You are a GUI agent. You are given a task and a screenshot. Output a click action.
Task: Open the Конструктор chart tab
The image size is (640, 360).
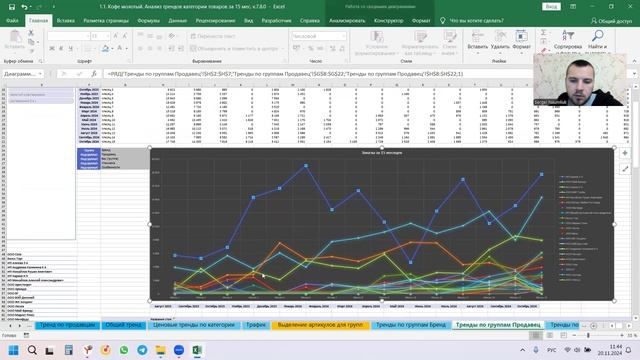pyautogui.click(x=388, y=20)
